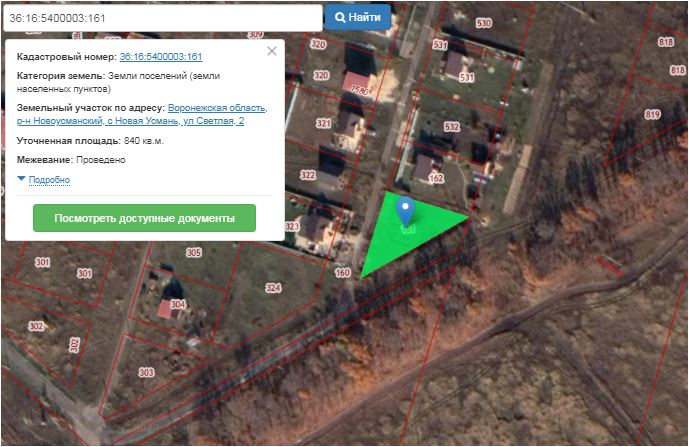The image size is (689, 447).
Task: Click parcel label 304 near red roof
Action: point(178,304)
